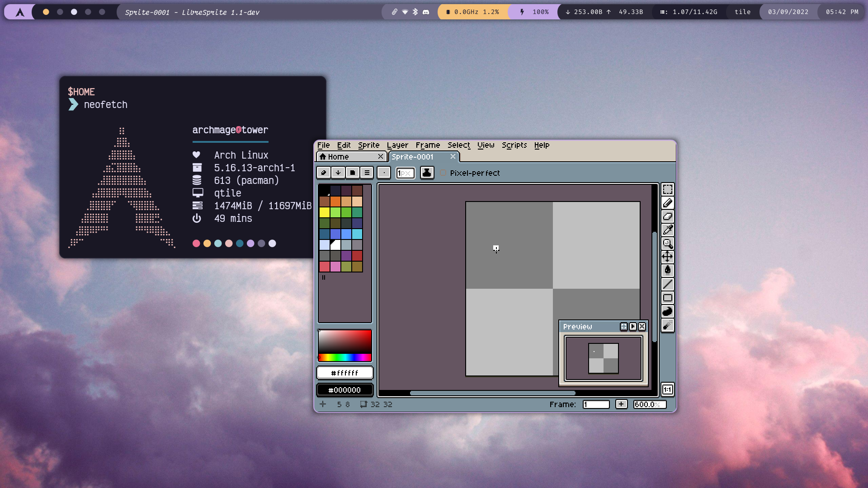Select the Move tool

coord(667,257)
